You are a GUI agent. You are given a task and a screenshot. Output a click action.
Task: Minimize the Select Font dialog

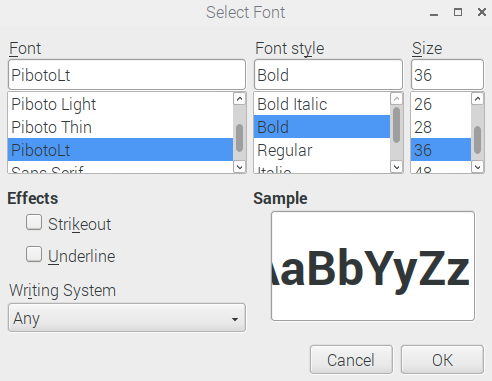pos(434,13)
